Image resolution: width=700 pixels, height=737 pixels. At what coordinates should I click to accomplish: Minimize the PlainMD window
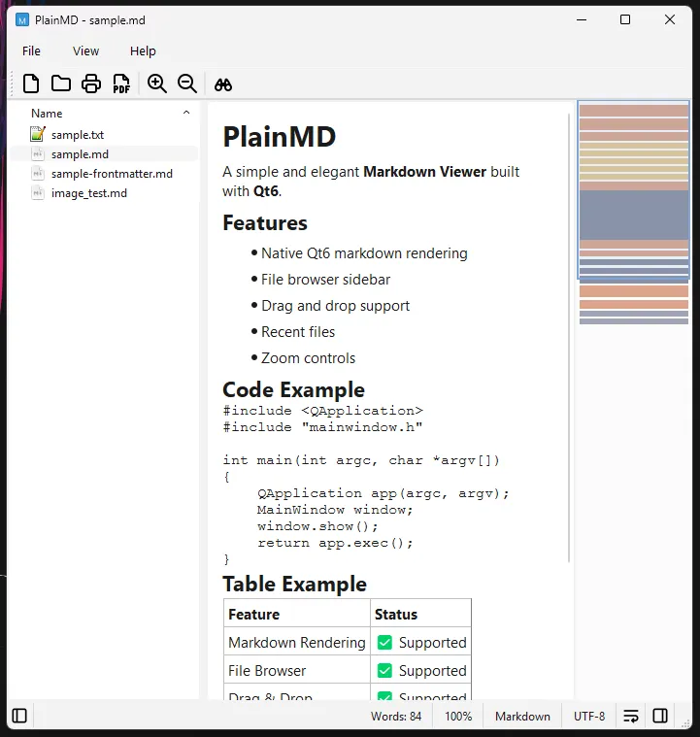tap(582, 19)
